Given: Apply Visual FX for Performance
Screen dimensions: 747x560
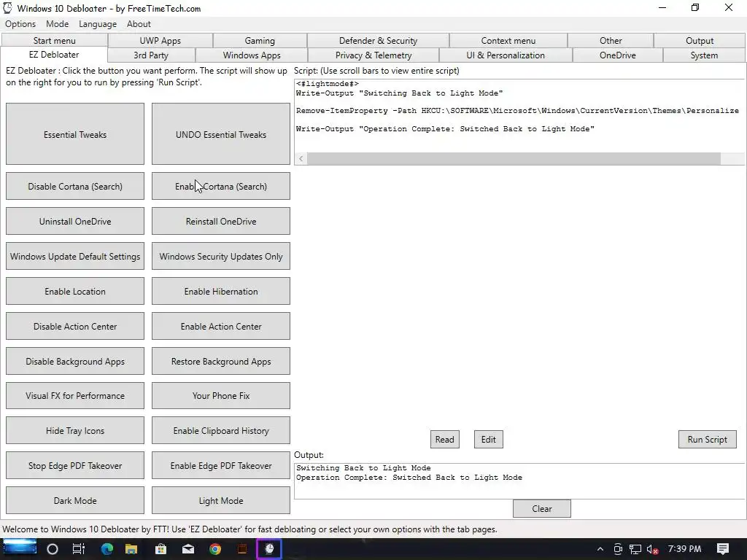Looking at the screenshot, I should (x=75, y=396).
